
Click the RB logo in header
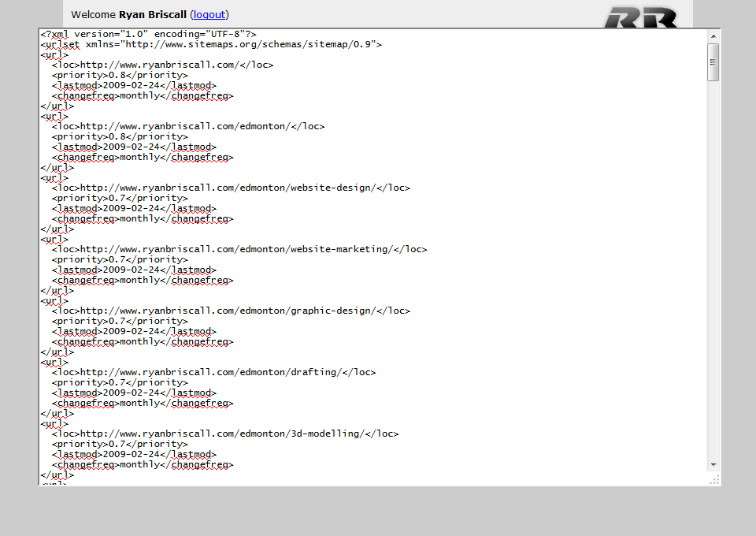(x=642, y=16)
